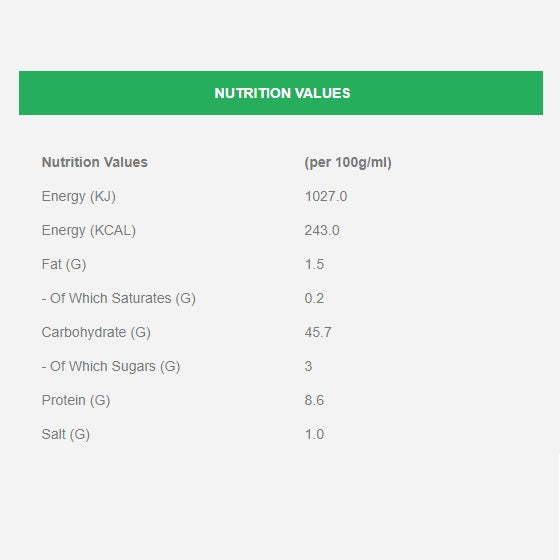
Task: Click the 1027.0 energy value
Action: [x=326, y=196]
